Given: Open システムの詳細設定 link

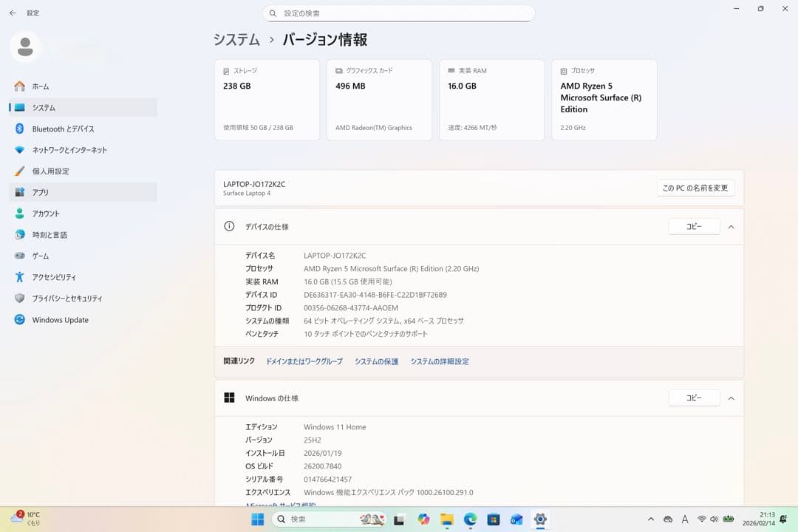Looking at the screenshot, I should point(440,361).
